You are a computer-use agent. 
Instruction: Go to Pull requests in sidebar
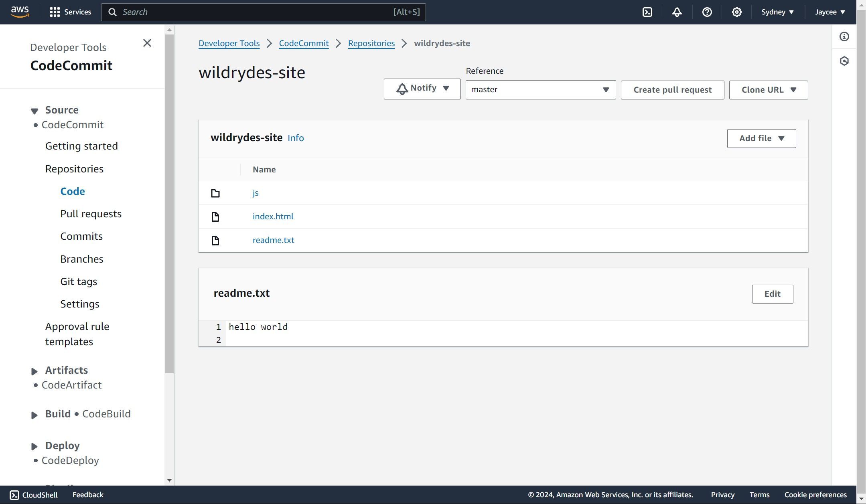(91, 214)
